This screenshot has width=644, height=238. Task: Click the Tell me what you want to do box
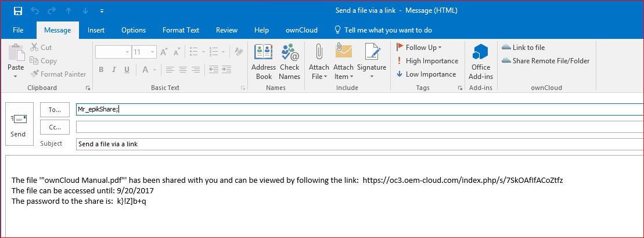[383, 30]
